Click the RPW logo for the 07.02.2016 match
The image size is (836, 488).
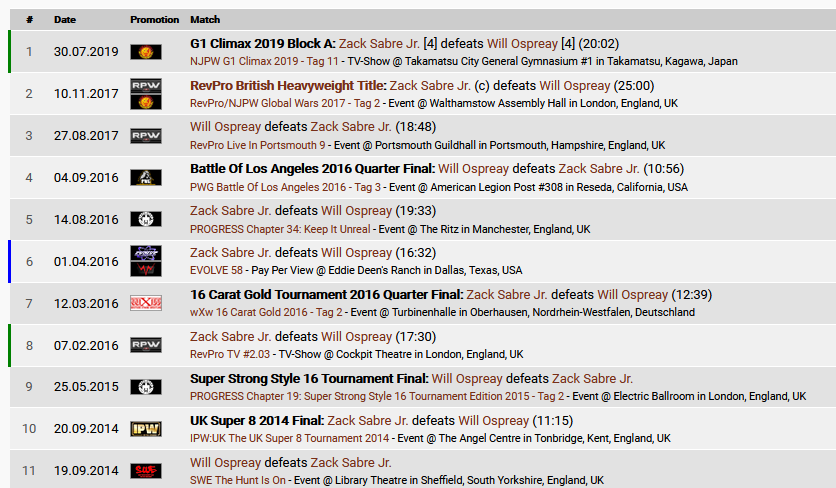coord(145,345)
